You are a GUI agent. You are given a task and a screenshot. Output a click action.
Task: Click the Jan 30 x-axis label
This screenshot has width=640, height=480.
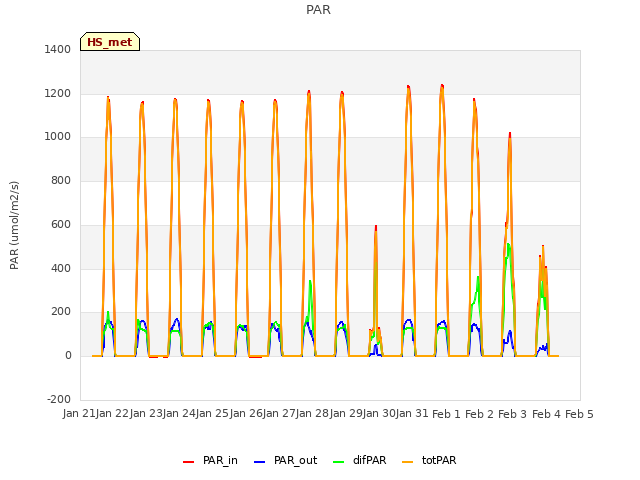click(x=379, y=413)
